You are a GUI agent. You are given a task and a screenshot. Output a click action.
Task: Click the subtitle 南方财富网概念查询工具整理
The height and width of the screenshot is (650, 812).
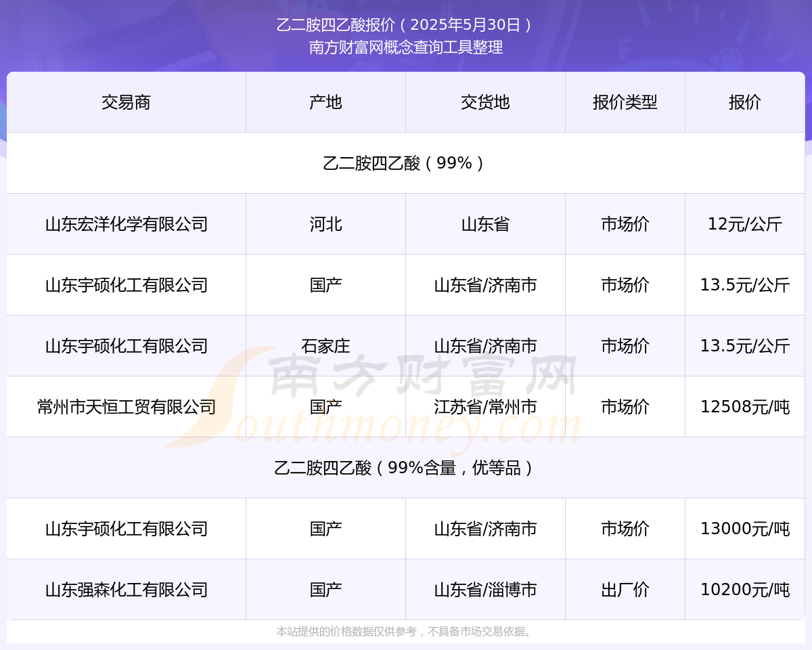(x=406, y=47)
